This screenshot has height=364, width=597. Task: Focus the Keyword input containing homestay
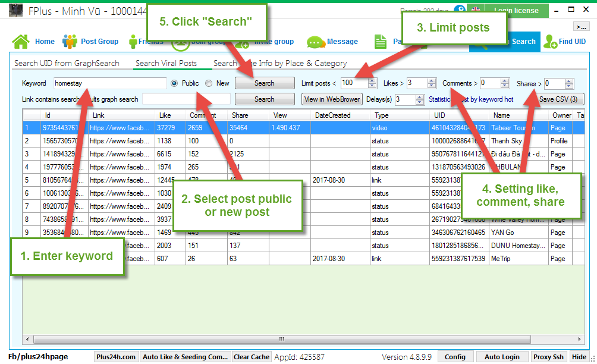(109, 83)
